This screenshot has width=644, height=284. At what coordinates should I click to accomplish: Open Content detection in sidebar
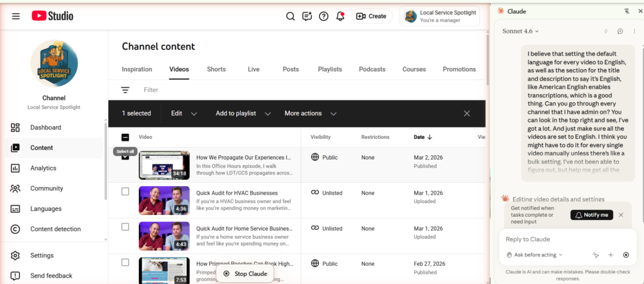[55, 229]
